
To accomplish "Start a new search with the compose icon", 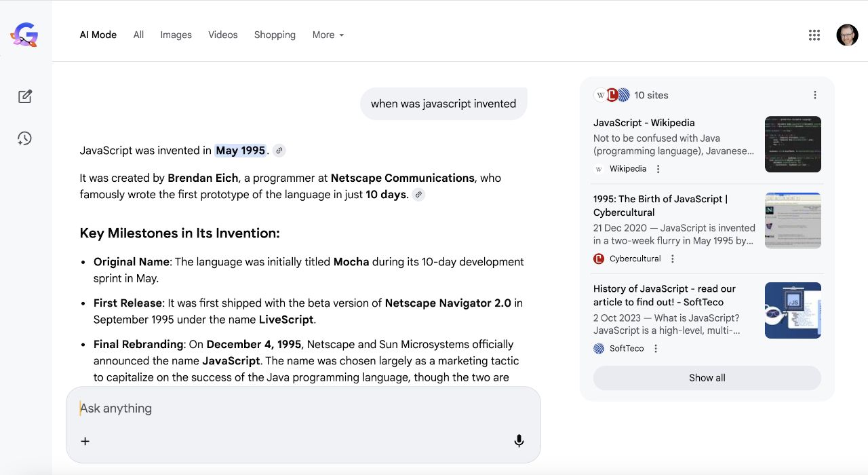I will 25,96.
